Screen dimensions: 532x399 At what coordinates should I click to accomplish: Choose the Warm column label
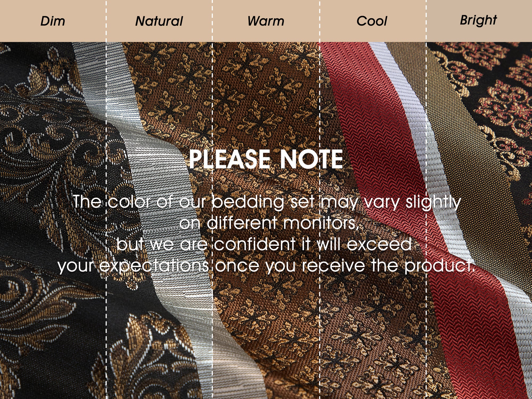pos(266,21)
